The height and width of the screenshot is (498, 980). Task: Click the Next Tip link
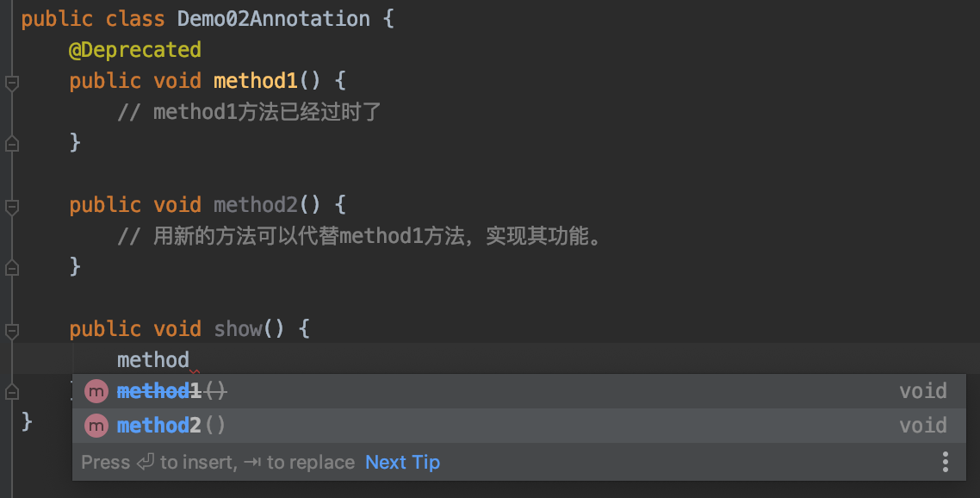tap(402, 463)
